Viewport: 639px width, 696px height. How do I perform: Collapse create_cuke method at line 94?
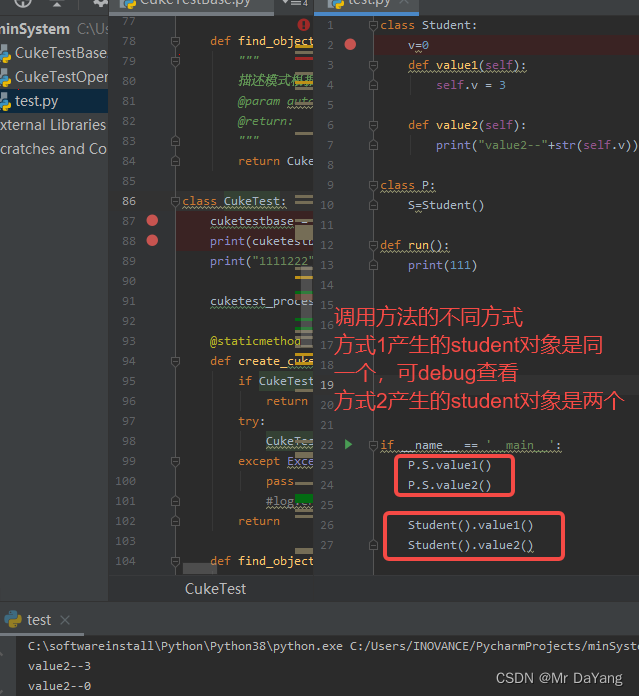[x=175, y=361]
